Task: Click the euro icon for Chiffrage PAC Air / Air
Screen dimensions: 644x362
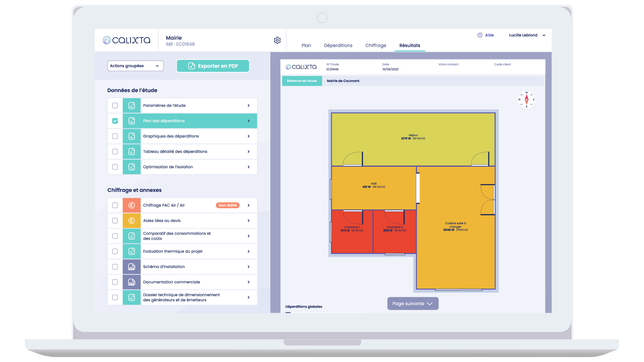Action: pos(131,205)
